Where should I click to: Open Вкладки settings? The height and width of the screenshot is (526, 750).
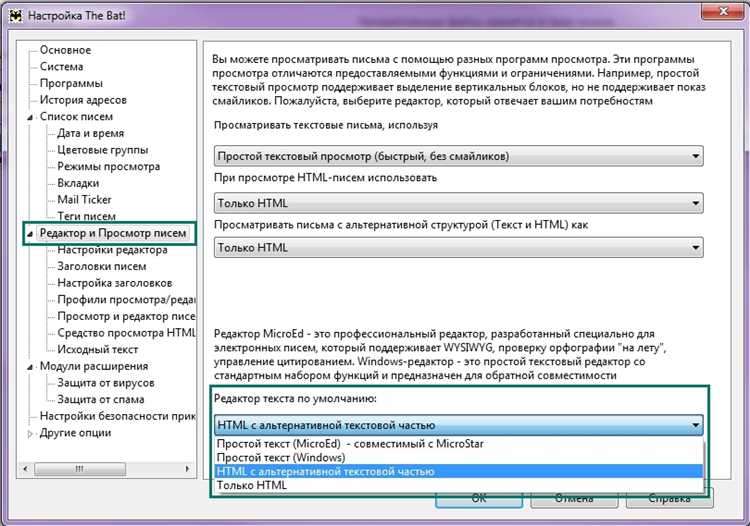tap(78, 183)
